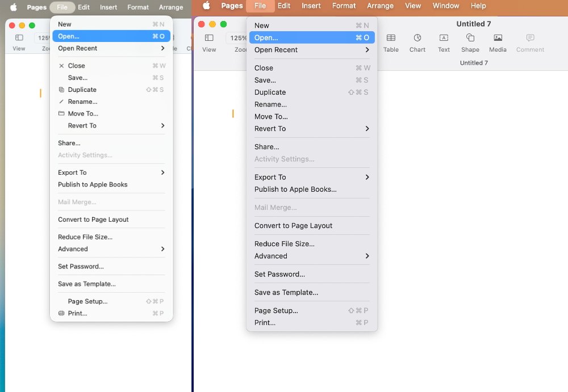The width and height of the screenshot is (568, 392).
Task: Open the Edit menu in the left menu bar
Action: [x=83, y=7]
